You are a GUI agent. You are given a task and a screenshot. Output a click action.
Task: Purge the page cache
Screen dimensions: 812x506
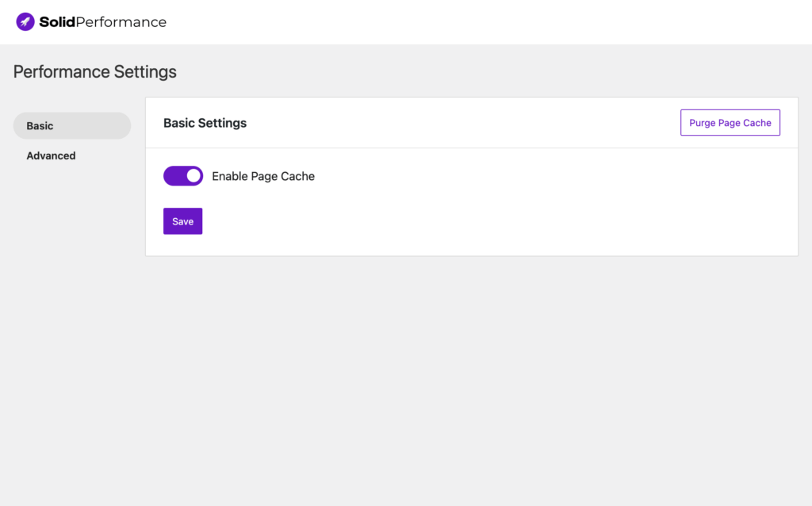click(730, 123)
